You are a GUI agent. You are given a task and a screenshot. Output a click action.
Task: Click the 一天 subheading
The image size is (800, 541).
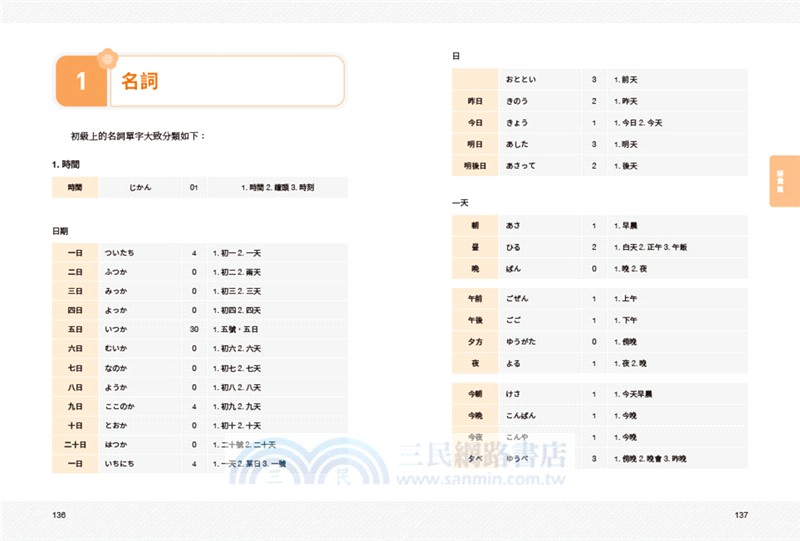pyautogui.click(x=460, y=203)
